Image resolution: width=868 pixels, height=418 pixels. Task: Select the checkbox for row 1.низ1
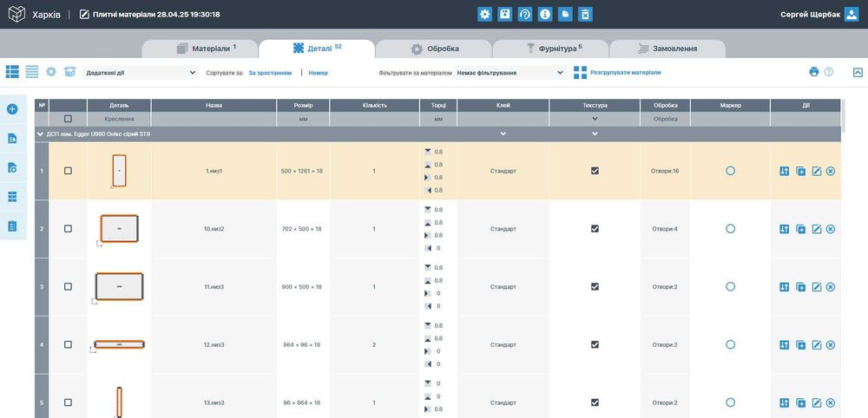68,171
